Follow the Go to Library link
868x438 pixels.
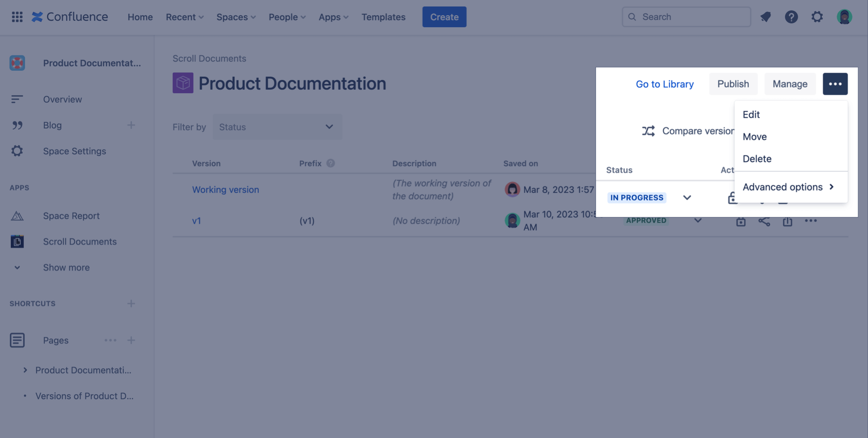664,84
